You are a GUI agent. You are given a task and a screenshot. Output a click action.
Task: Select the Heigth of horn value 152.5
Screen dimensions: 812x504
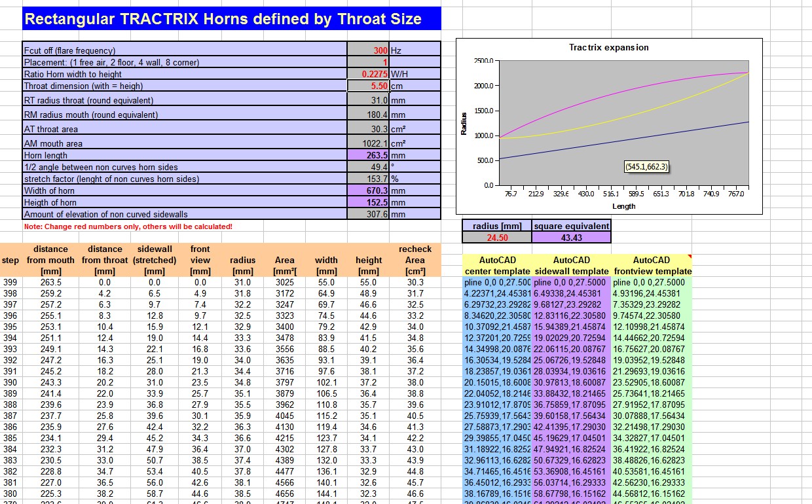368,202
